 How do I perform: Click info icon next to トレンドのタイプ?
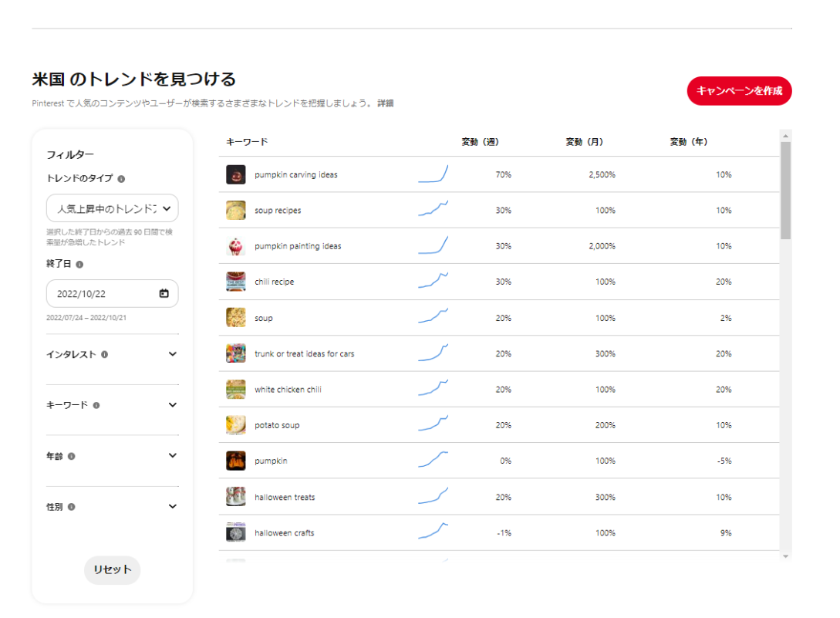[121, 179]
